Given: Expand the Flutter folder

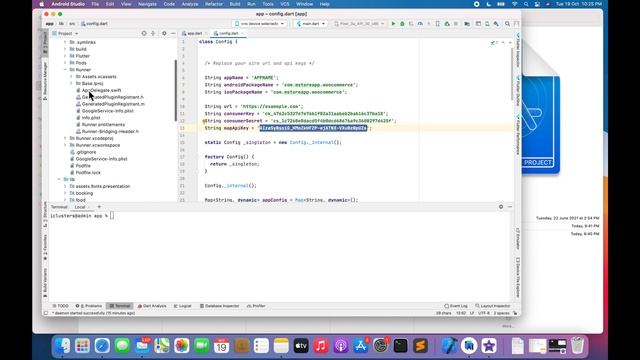Looking at the screenshot, I should [x=65, y=56].
